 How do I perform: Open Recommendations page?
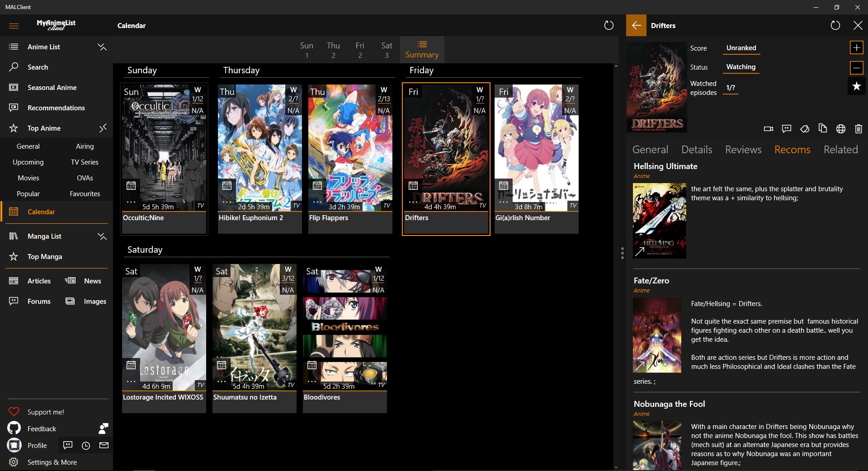coord(57,108)
